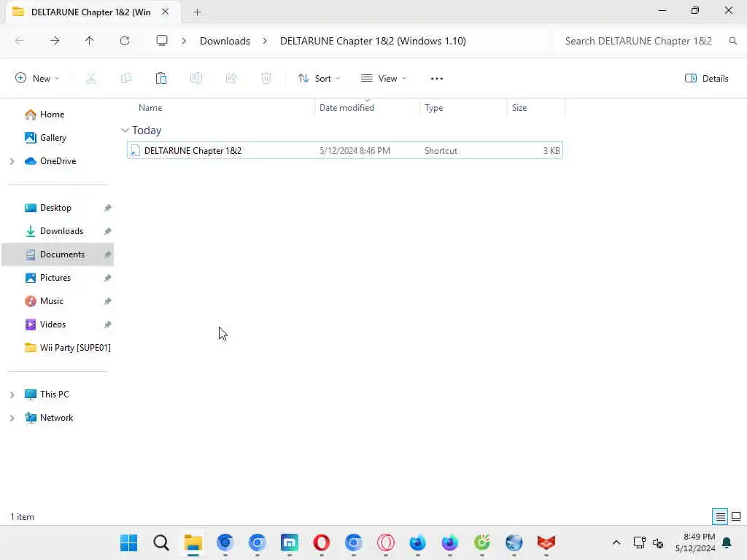
Task: Go up one folder level
Action: point(89,41)
